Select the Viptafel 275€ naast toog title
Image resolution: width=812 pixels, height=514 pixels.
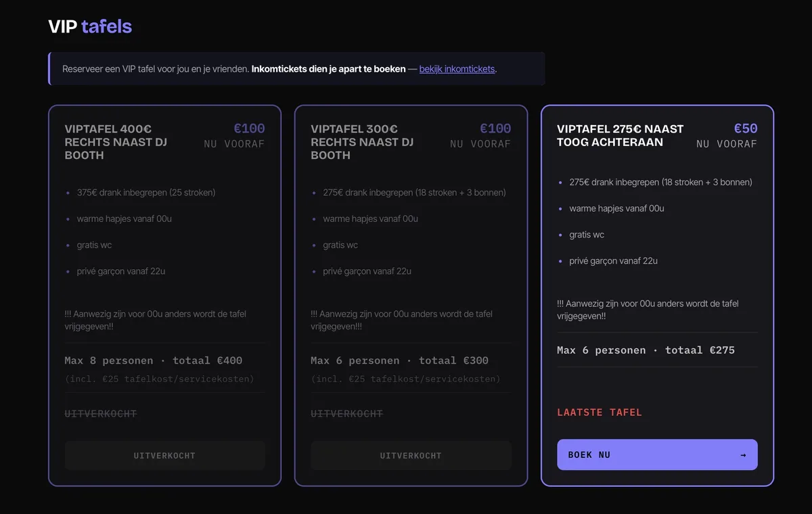click(621, 135)
